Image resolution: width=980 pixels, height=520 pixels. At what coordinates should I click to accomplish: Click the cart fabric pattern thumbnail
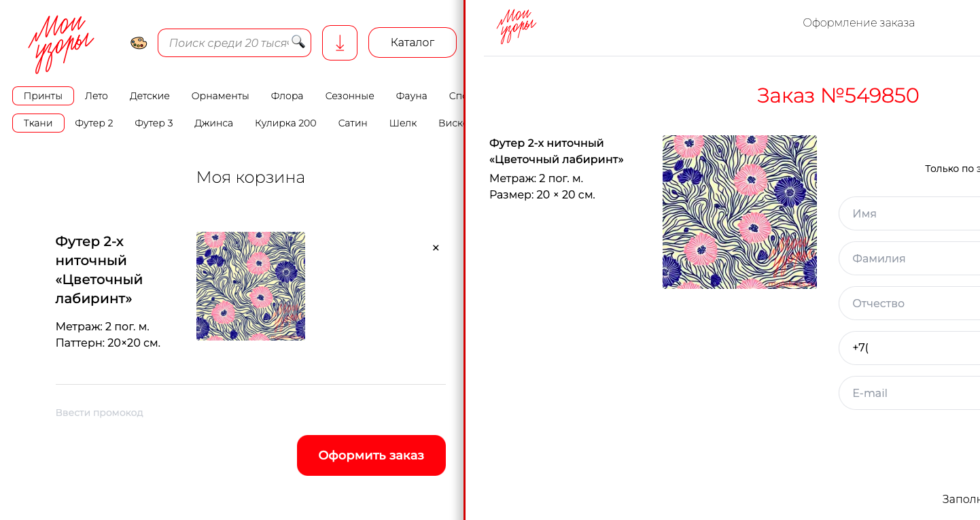point(251,286)
